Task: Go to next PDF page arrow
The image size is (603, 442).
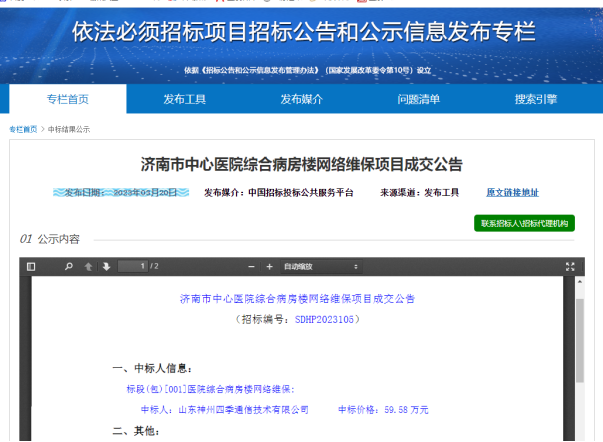Action: point(106,267)
